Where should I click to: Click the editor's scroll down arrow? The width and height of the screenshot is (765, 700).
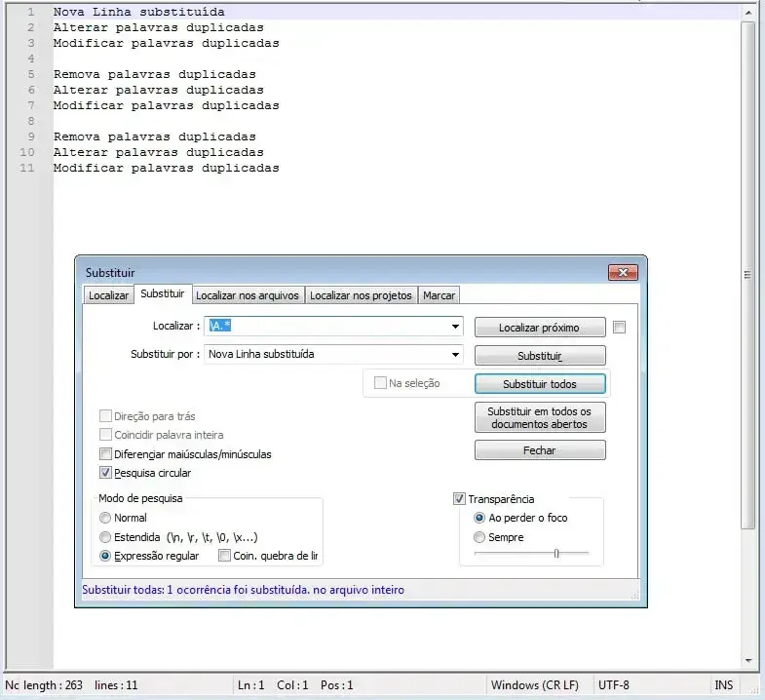coord(748,660)
